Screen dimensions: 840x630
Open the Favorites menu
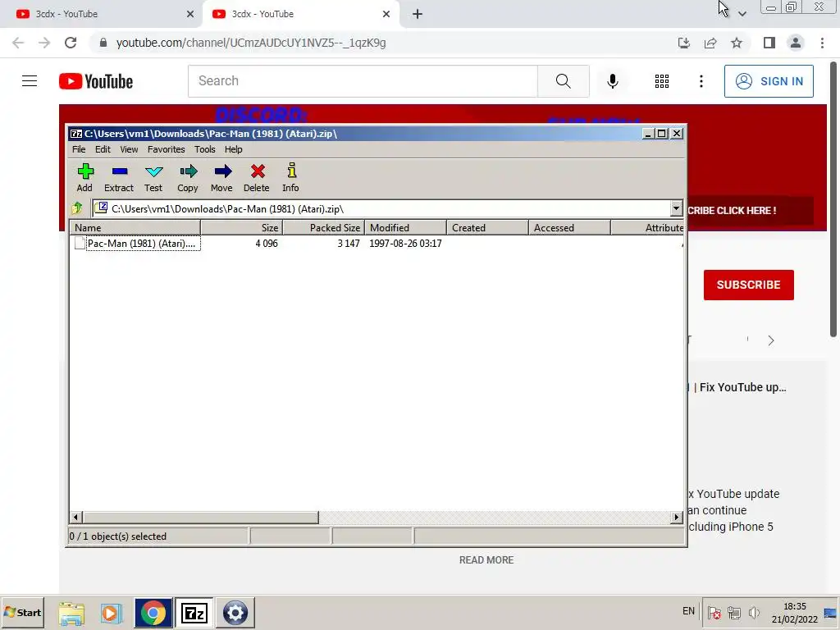click(166, 149)
